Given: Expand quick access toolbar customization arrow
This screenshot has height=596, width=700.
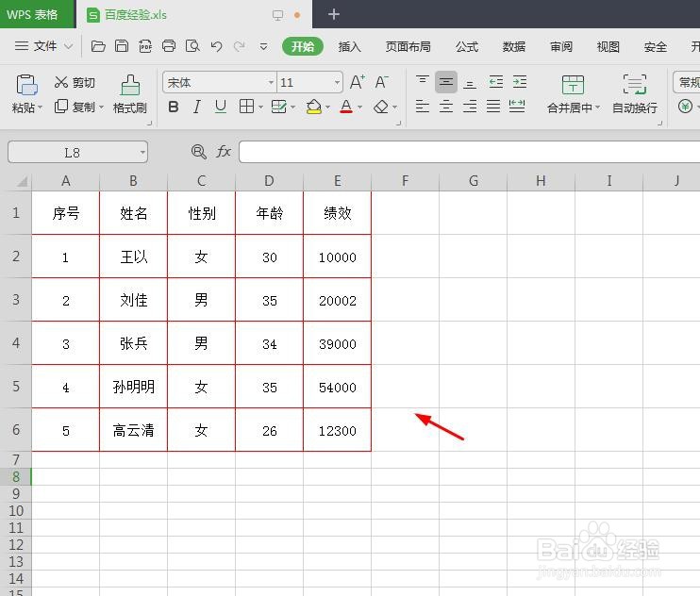Looking at the screenshot, I should coord(263,46).
